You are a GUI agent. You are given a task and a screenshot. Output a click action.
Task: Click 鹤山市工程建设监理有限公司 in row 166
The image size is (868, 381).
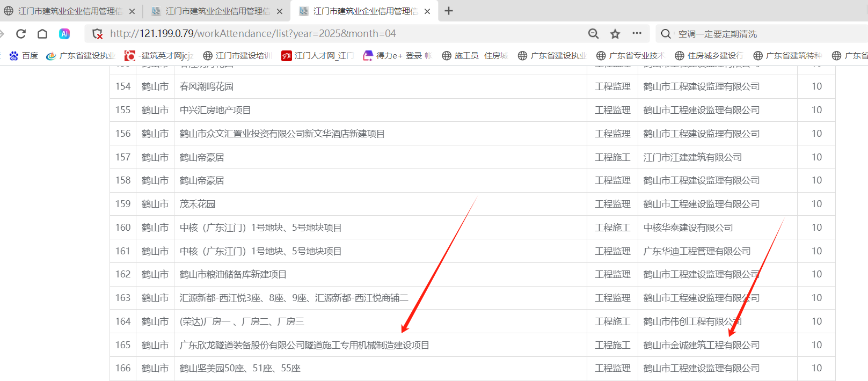(x=702, y=368)
